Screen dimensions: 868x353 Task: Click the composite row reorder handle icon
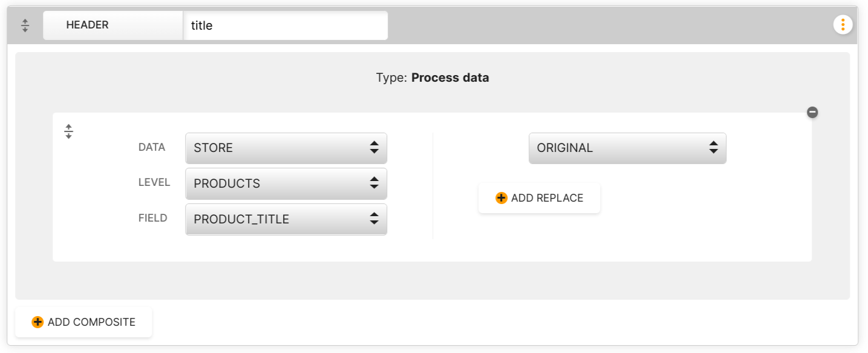(x=69, y=131)
